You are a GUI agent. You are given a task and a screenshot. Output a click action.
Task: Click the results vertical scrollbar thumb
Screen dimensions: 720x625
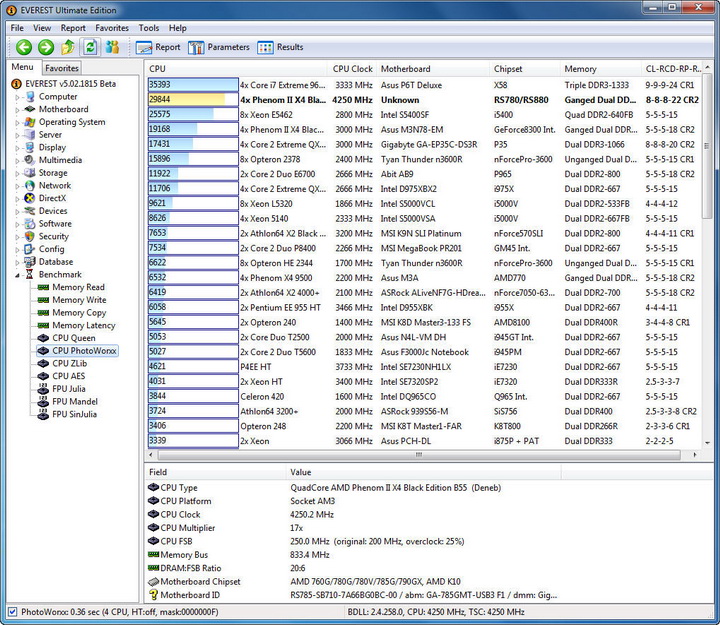pyautogui.click(x=707, y=146)
